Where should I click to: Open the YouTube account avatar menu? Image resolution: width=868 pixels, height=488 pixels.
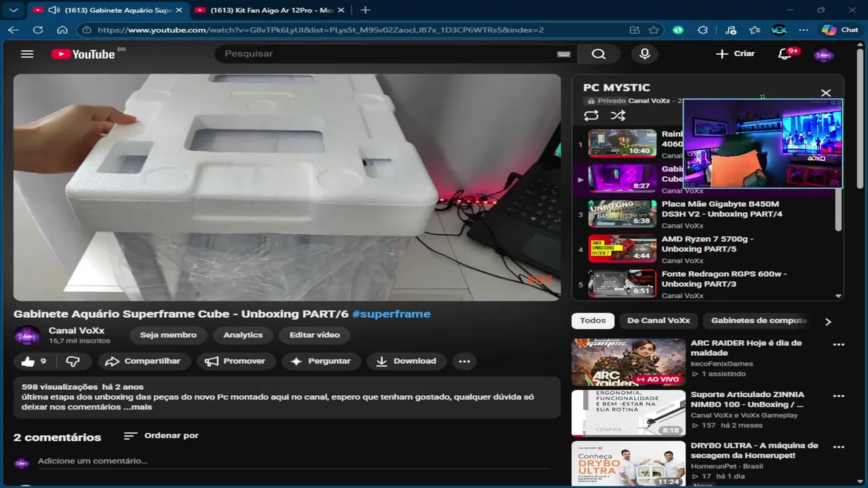[x=823, y=54]
